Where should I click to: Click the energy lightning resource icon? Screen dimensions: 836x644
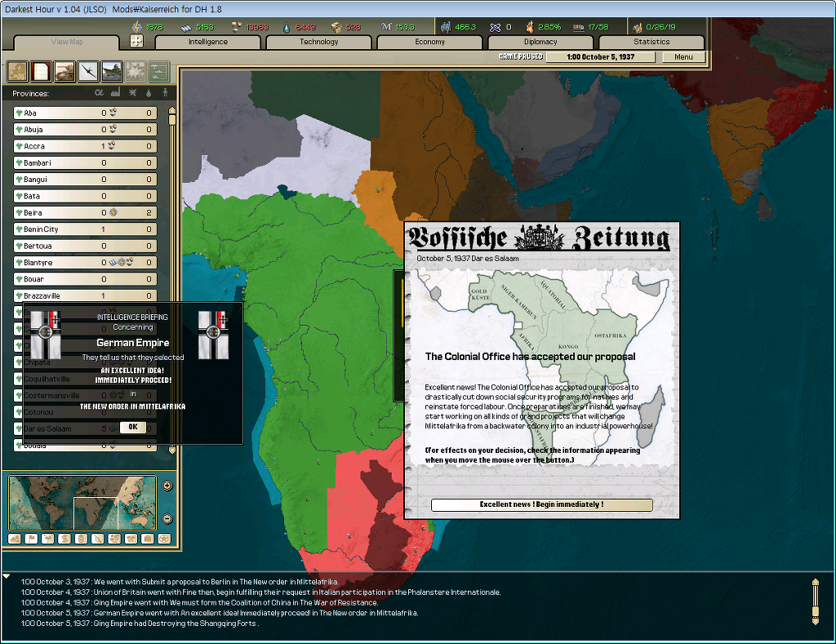[137, 27]
